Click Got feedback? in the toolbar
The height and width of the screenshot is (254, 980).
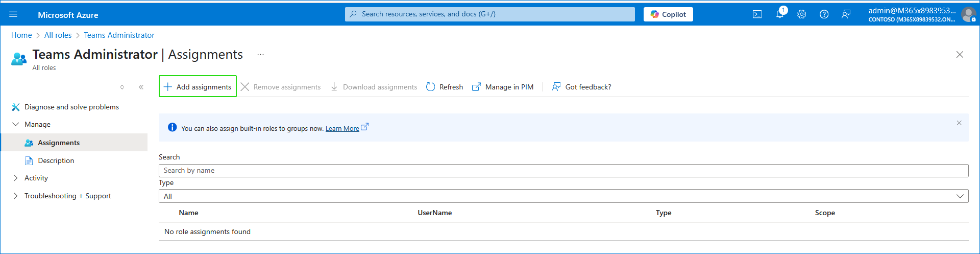click(581, 87)
